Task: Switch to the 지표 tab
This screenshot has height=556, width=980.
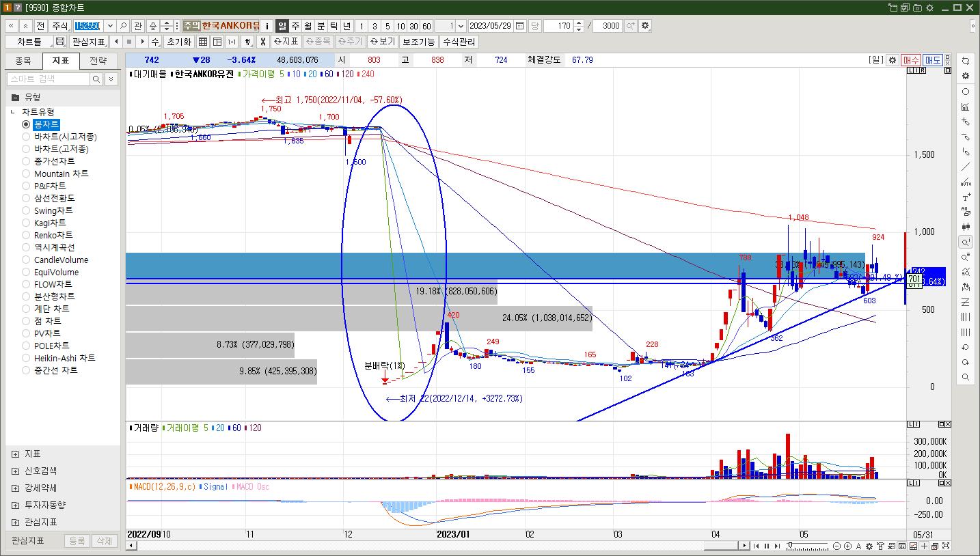Action: [x=61, y=61]
